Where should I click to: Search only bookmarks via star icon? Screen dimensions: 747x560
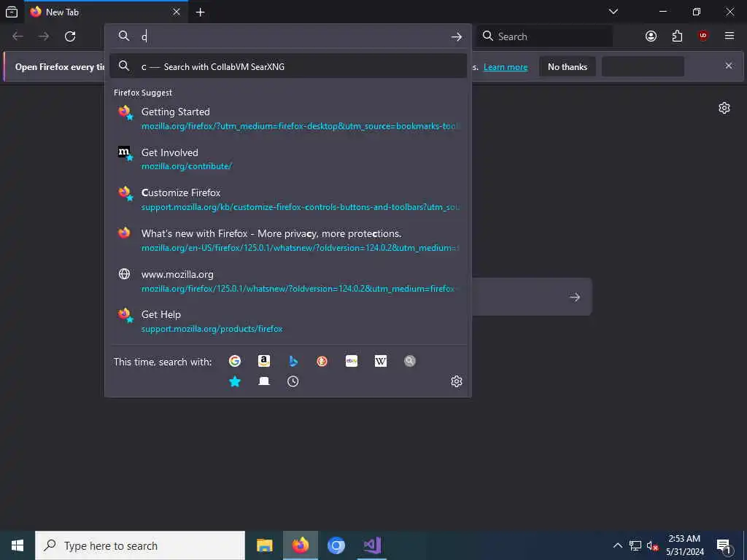(234, 381)
